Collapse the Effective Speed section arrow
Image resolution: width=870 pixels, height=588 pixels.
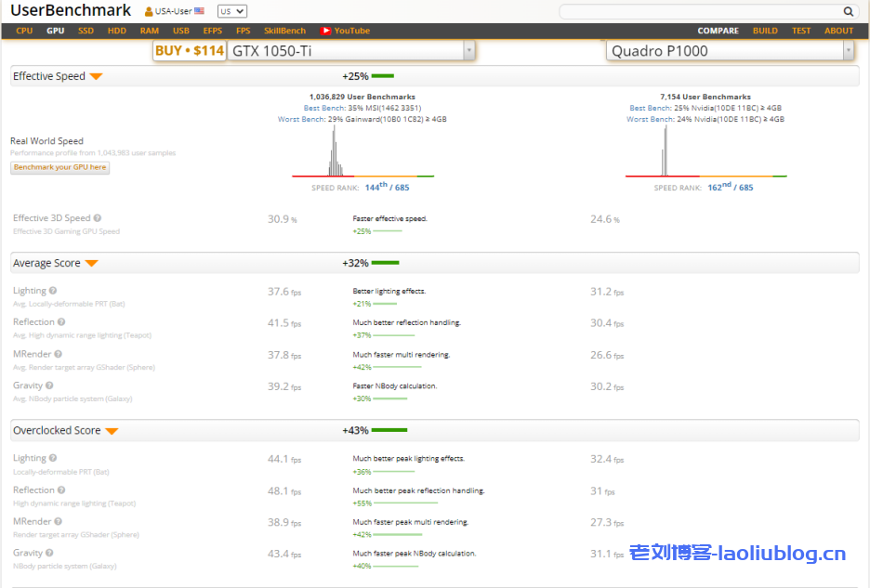pyautogui.click(x=96, y=77)
